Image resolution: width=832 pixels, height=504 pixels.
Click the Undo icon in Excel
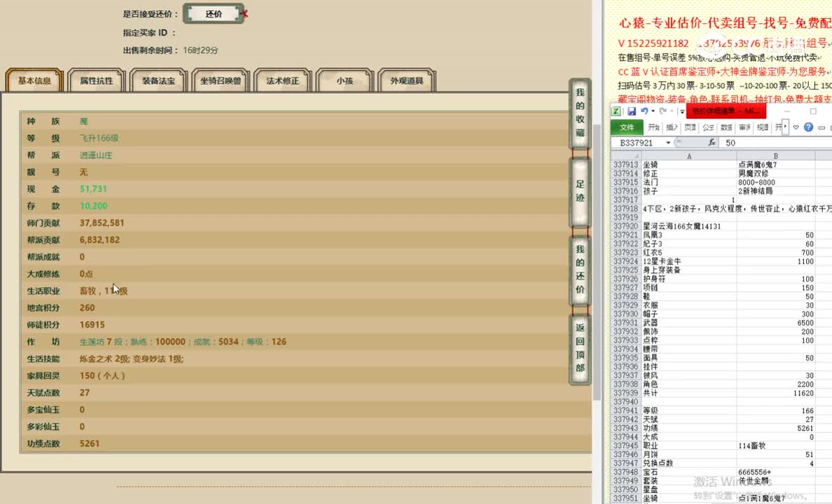645,110
